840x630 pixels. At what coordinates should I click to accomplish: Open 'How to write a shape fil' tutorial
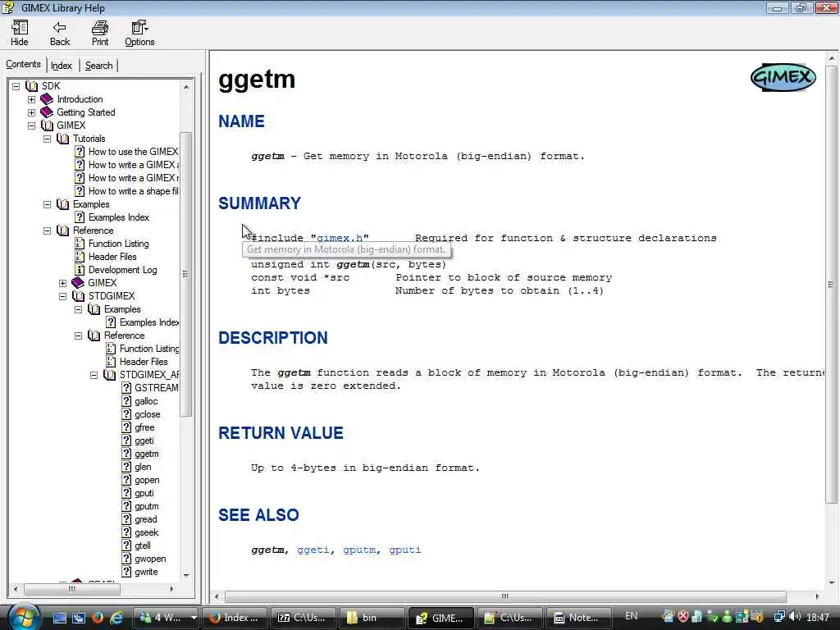pos(134,191)
